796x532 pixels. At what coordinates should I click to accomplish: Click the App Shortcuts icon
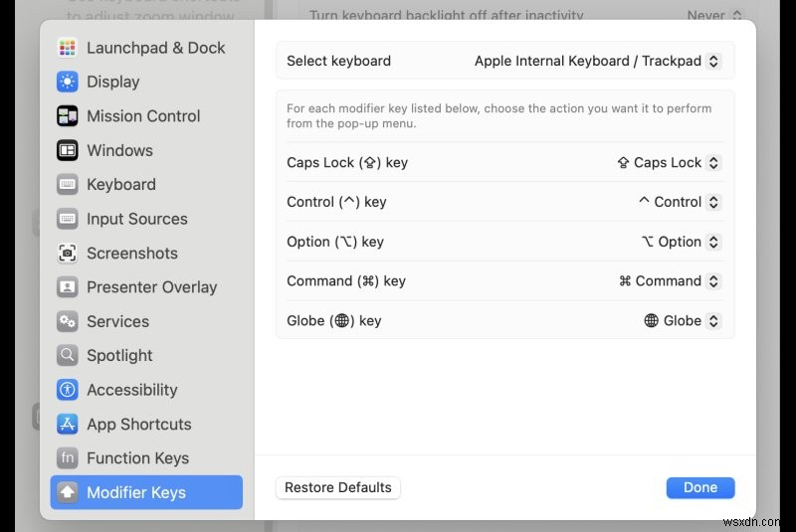(67, 424)
